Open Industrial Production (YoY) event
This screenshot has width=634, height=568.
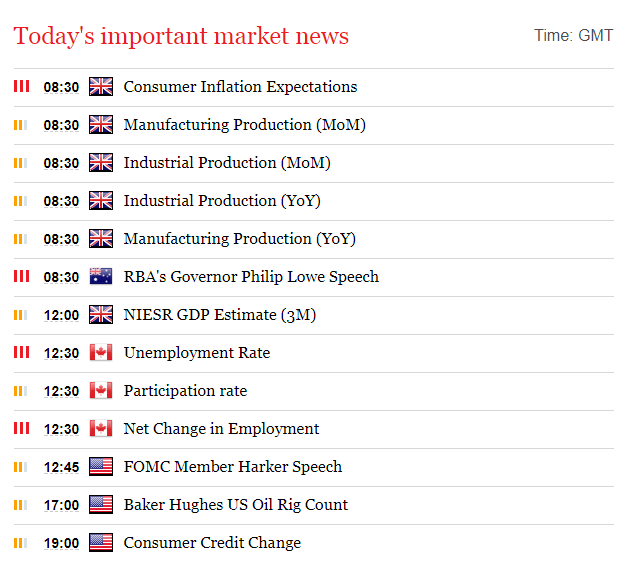point(222,201)
